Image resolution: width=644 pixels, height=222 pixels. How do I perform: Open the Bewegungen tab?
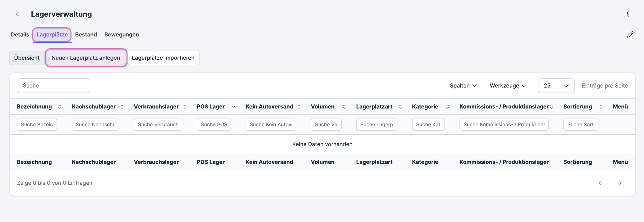(122, 34)
